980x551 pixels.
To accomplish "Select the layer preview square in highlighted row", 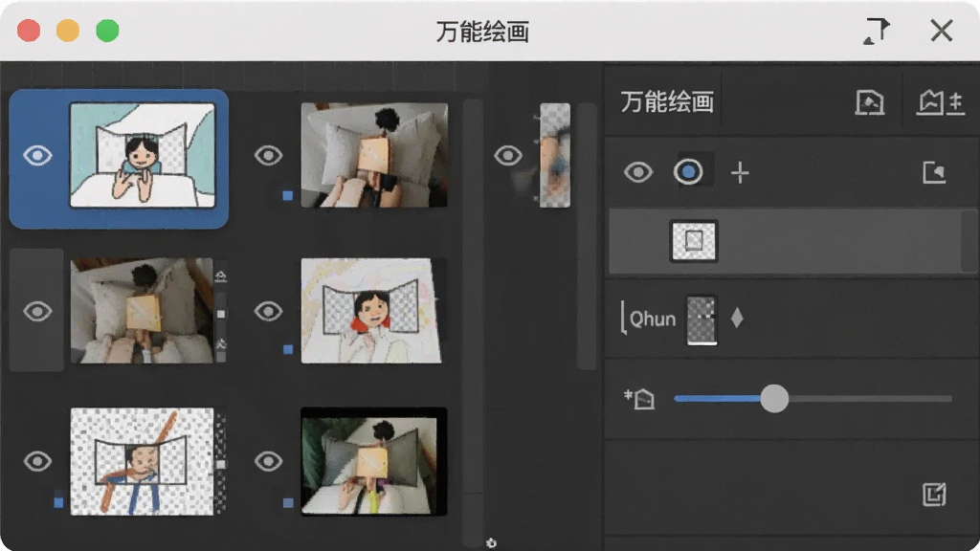I will [x=694, y=240].
